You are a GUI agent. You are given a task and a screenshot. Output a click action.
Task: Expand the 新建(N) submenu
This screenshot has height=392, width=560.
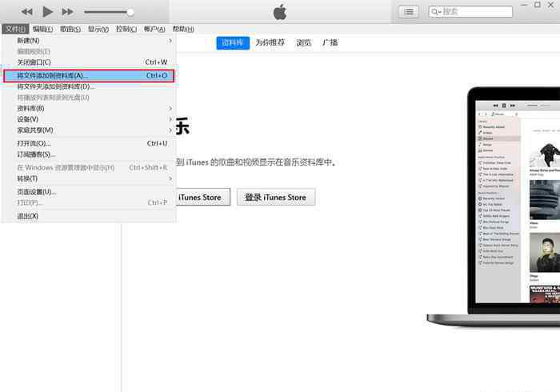pyautogui.click(x=89, y=41)
